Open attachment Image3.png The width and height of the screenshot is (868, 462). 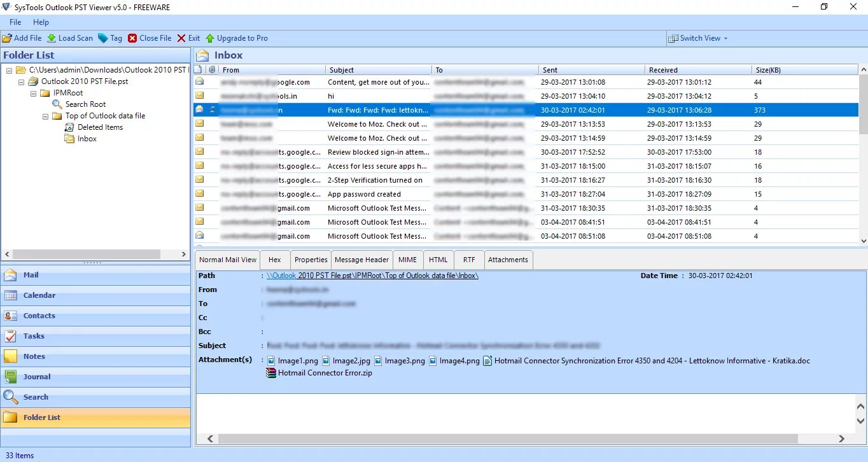click(399, 361)
